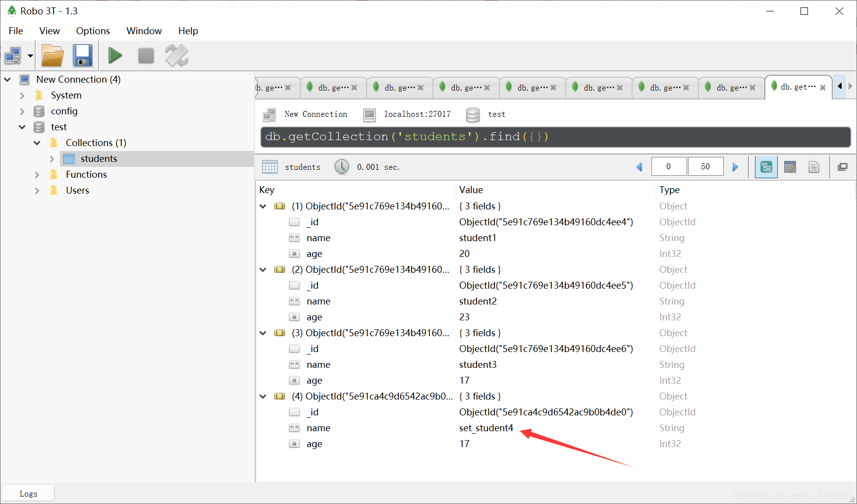The image size is (857, 504).
Task: Switch to tree view mode
Action: coord(766,167)
